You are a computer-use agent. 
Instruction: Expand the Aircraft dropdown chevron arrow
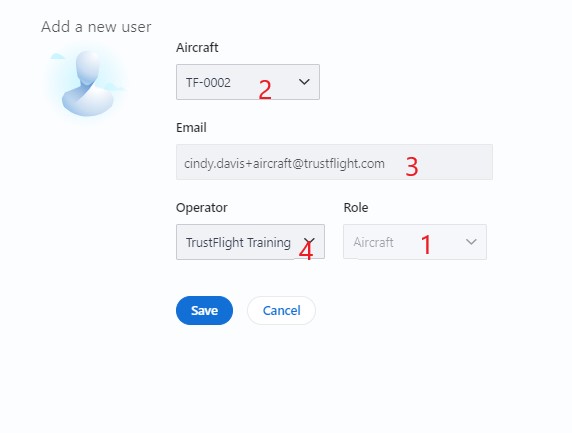tap(304, 82)
